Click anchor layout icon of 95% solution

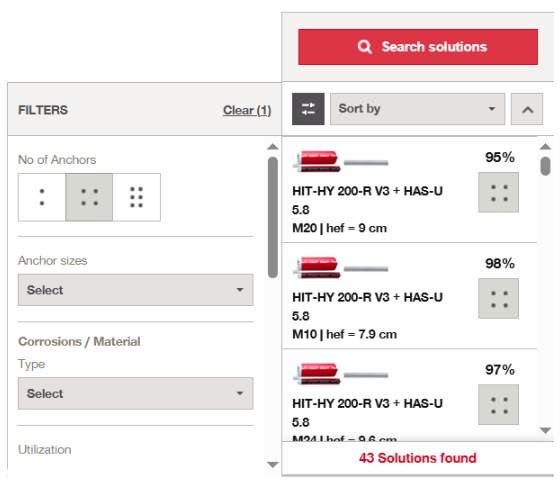499,192
